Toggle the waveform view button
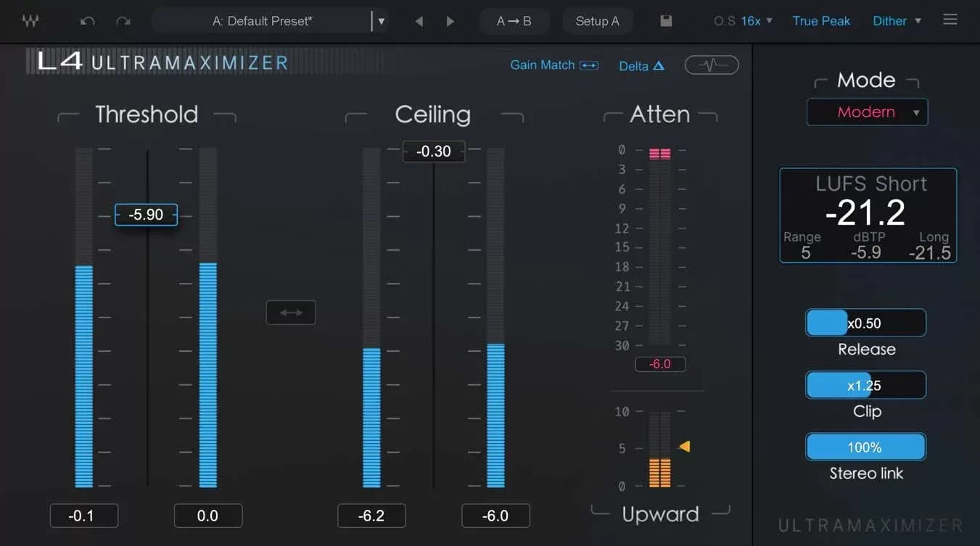The image size is (980, 546). pos(712,65)
